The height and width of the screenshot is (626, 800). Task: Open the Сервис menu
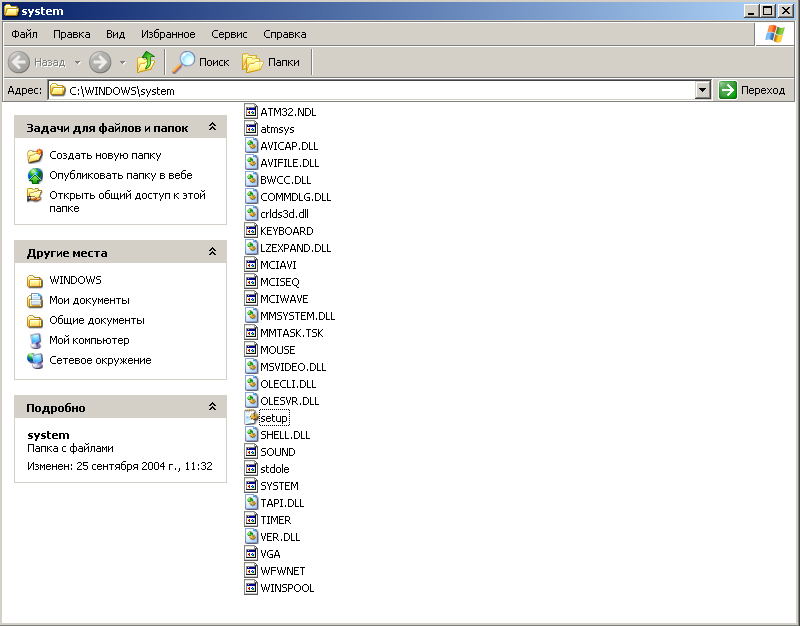(229, 34)
